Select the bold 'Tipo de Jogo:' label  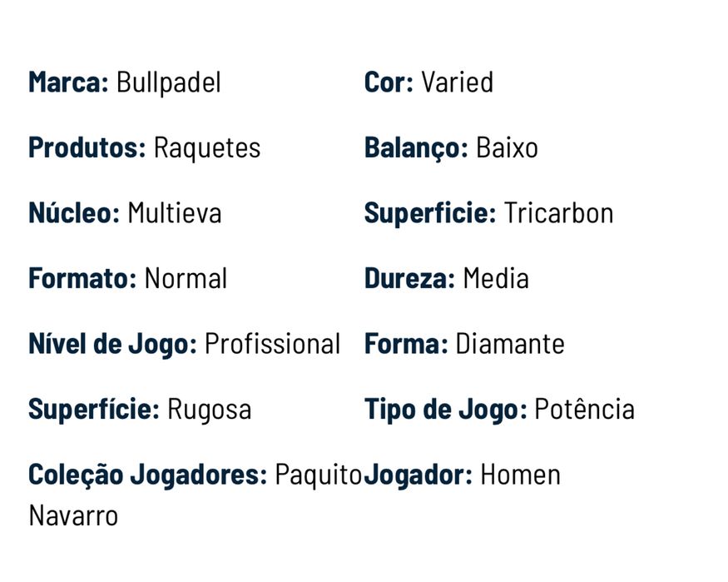tap(445, 410)
